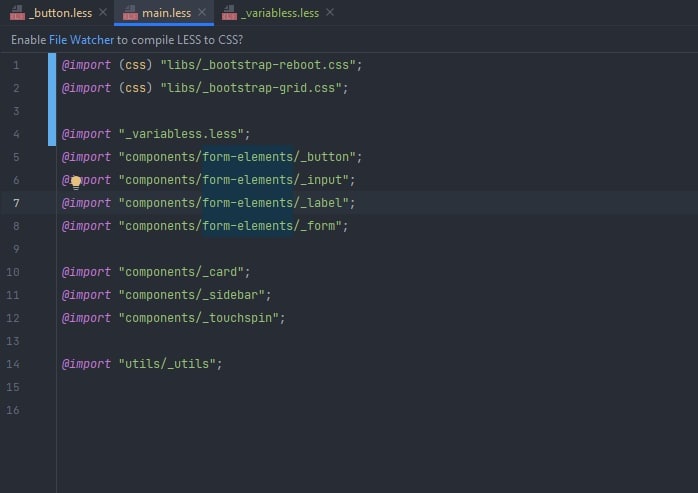Screen dimensions: 698x493
Task: Click the @import keyword on line 12
Action: [x=86, y=318]
